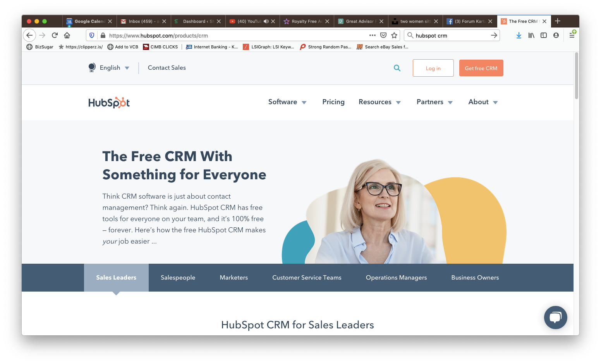Select the Marketers tab

click(x=234, y=278)
